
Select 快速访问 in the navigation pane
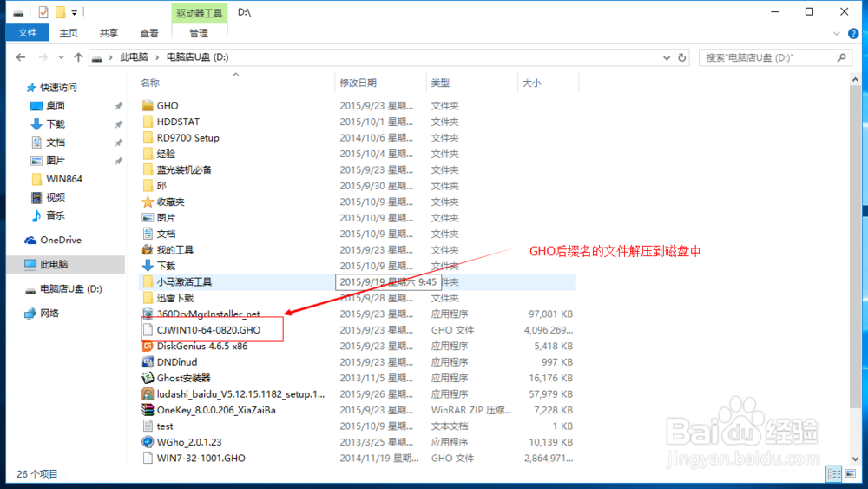[x=59, y=88]
